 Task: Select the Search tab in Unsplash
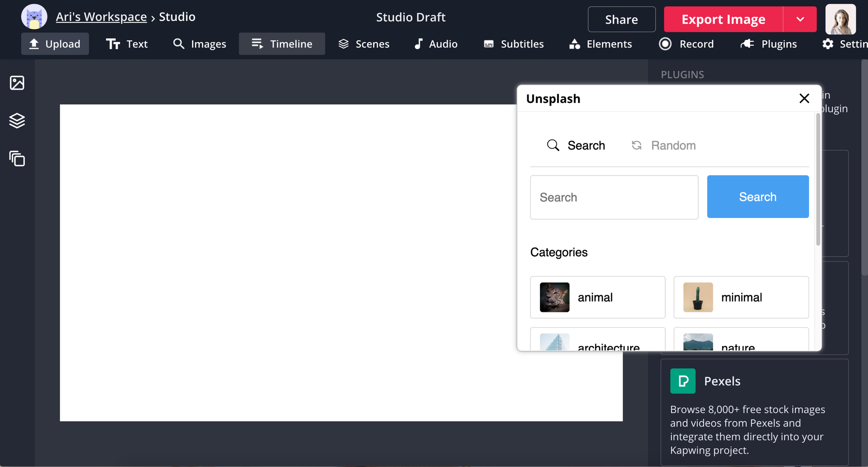pos(576,146)
